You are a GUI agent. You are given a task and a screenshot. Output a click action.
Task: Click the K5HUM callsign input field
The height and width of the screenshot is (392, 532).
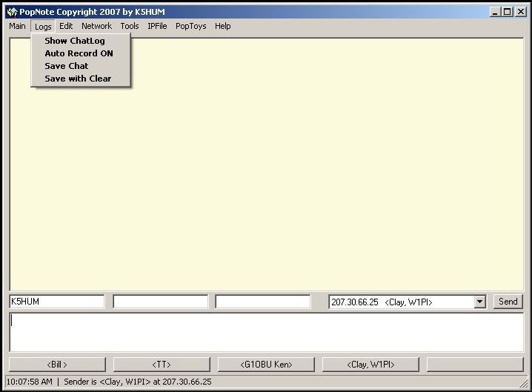[57, 302]
